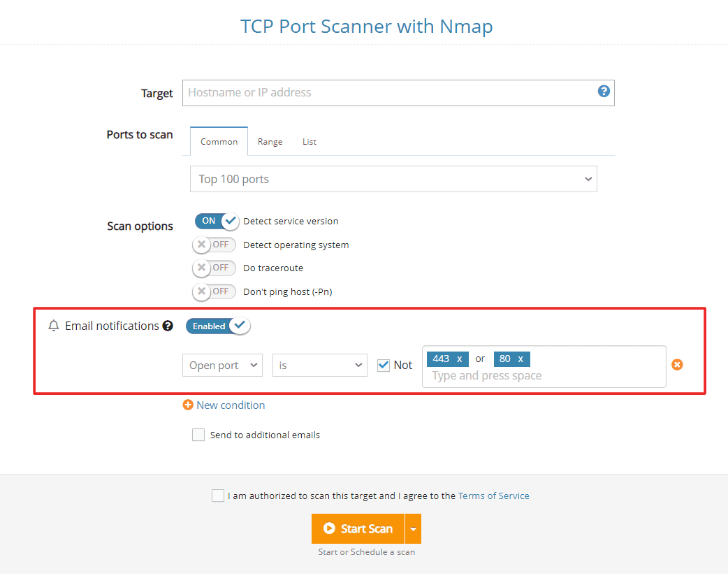Viewport: 728px width, 578px height.
Task: Click the help icon beside the Target field
Action: click(x=603, y=91)
